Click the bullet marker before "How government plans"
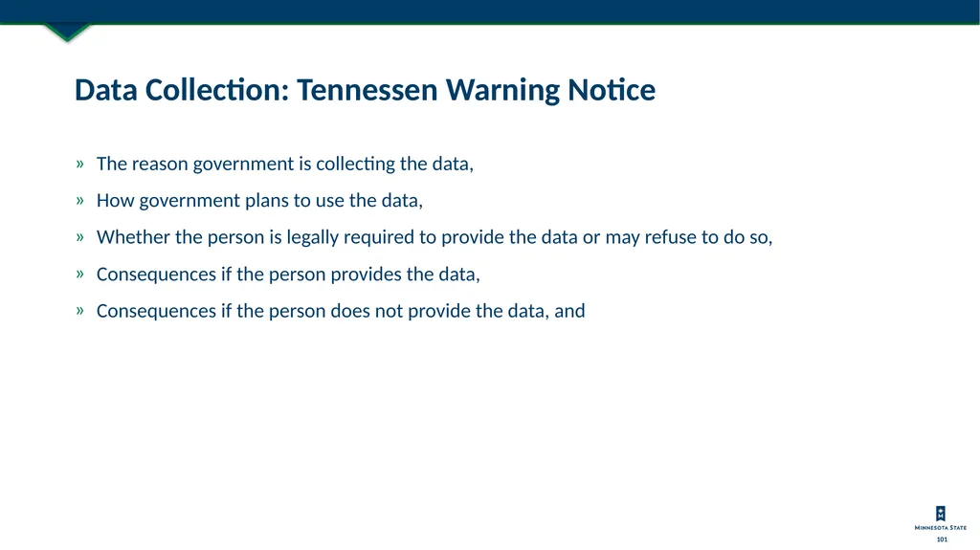 (x=80, y=201)
